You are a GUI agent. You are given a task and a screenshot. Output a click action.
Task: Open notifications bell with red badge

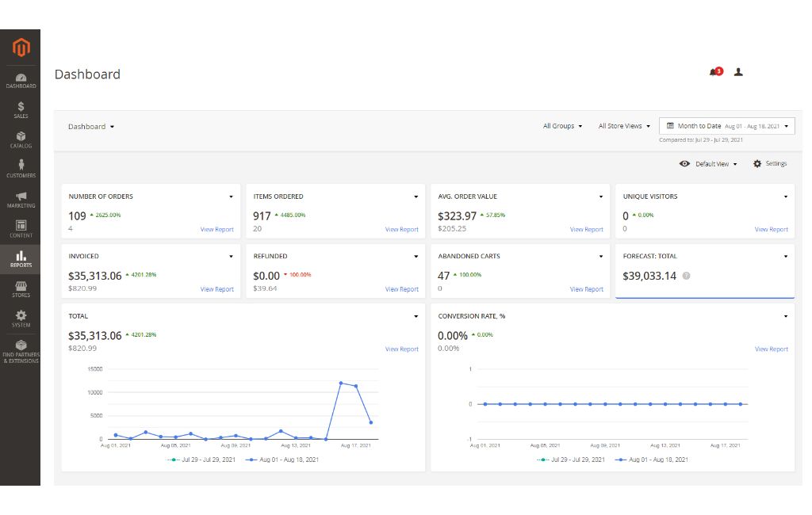[716, 72]
